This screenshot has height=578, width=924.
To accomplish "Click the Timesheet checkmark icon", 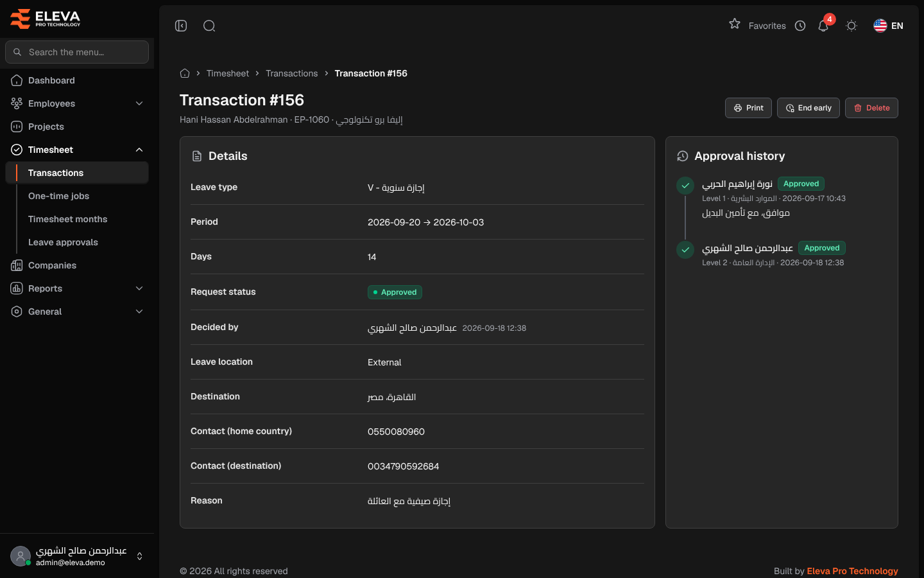I will coord(17,150).
